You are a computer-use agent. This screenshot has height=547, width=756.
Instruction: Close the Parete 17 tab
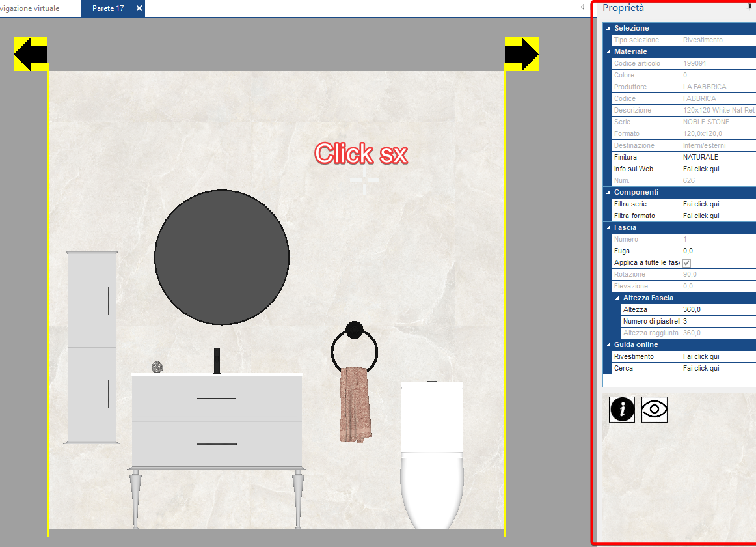point(139,8)
